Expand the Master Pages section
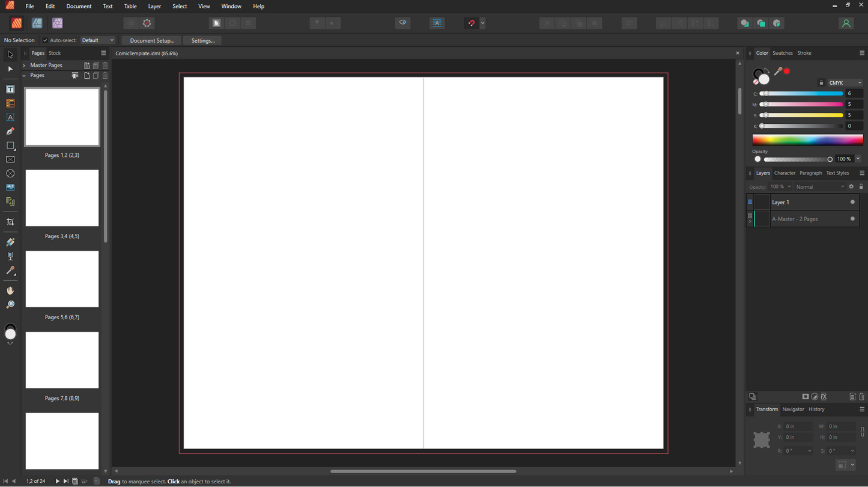Image resolution: width=868 pixels, height=487 pixels. point(24,66)
